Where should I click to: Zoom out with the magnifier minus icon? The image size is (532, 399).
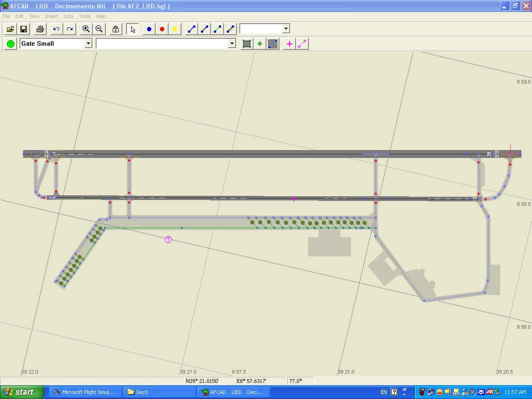tap(99, 29)
